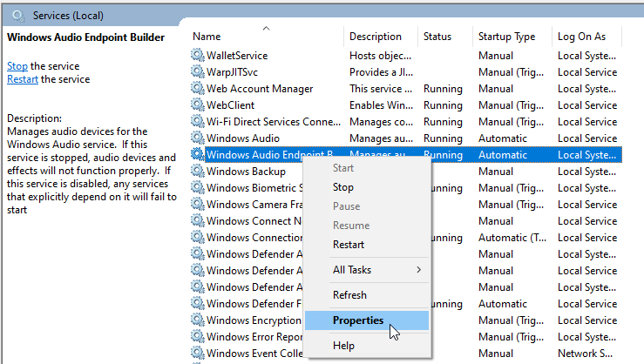This screenshot has width=644, height=364.
Task: Click 'Provides a JI...' description cell
Action: (x=381, y=71)
